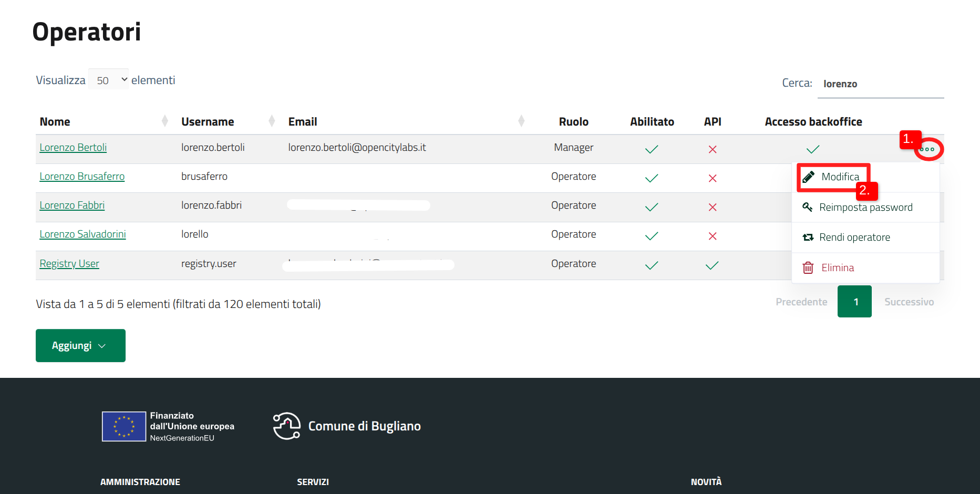980x494 pixels.
Task: Sort the table by Username column arrows
Action: pyautogui.click(x=272, y=121)
